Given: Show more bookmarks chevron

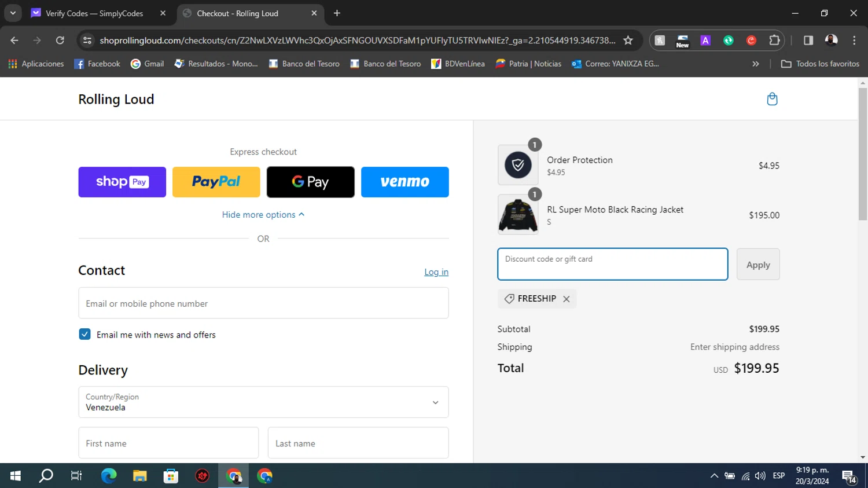Looking at the screenshot, I should 756,64.
